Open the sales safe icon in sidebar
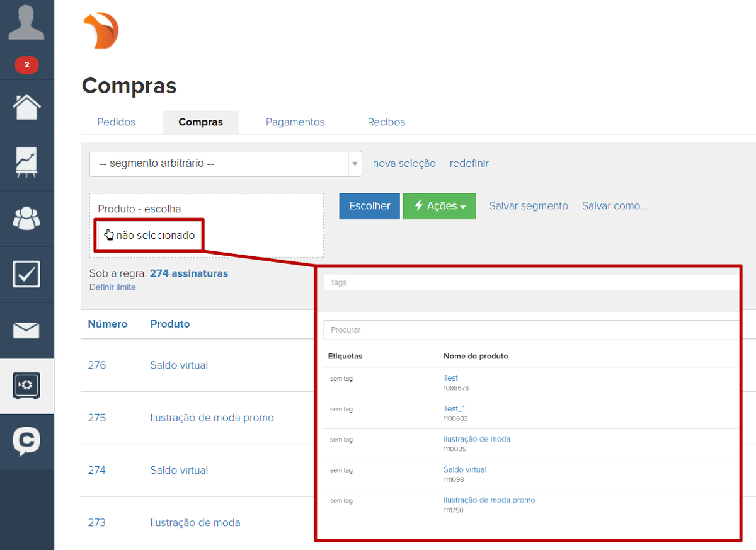The width and height of the screenshot is (756, 550). click(x=26, y=386)
